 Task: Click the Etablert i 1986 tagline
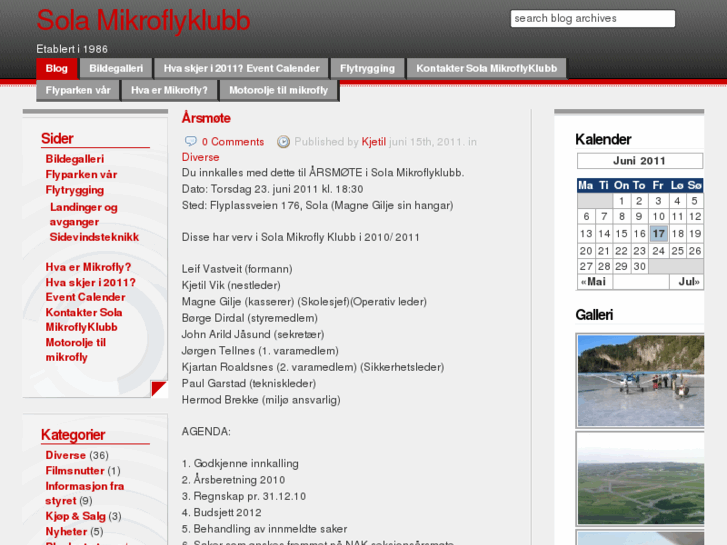[x=72, y=49]
